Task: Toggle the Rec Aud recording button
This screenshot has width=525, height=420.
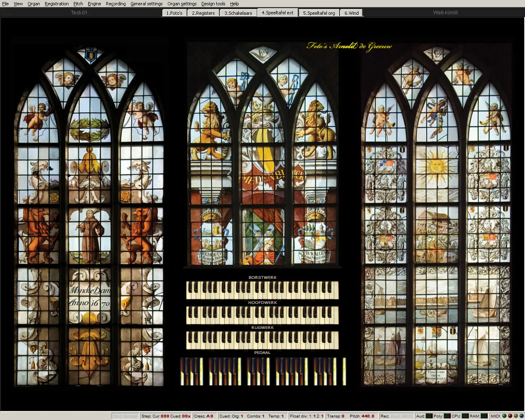Action: 395,416
